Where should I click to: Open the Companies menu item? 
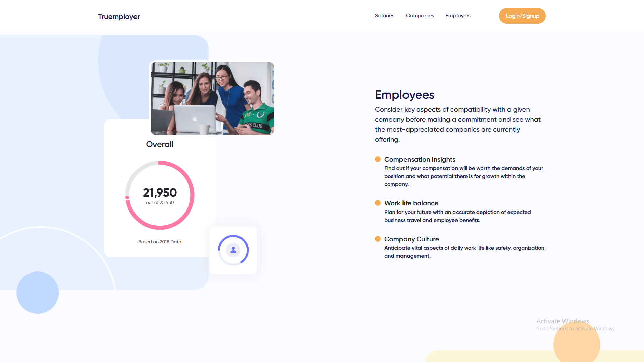(x=420, y=16)
